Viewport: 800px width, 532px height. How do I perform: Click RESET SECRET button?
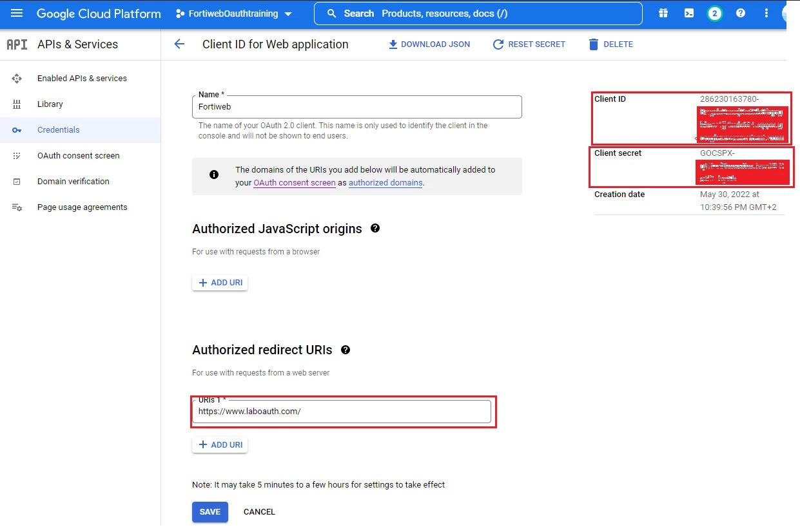[x=529, y=44]
